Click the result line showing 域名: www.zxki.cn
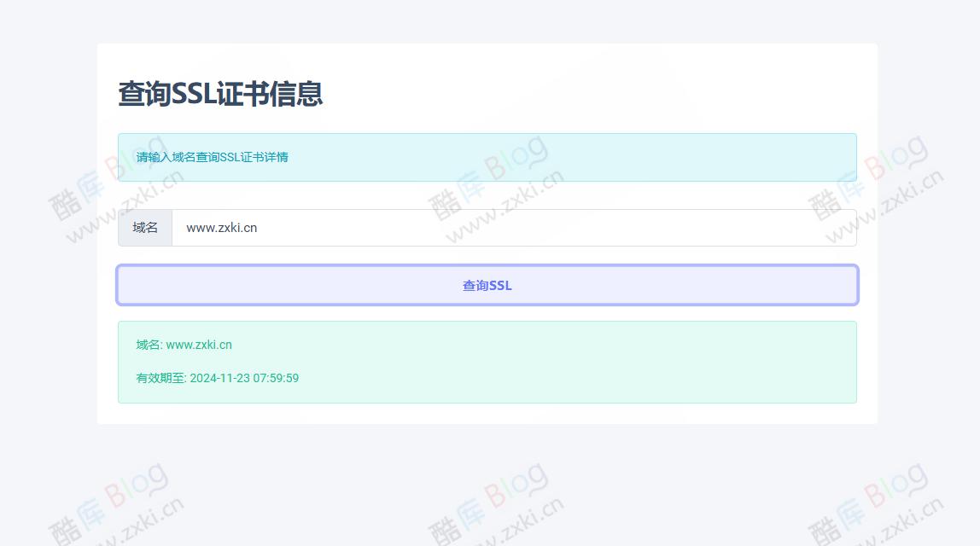Screen dimensions: 980x546 pos(184,345)
